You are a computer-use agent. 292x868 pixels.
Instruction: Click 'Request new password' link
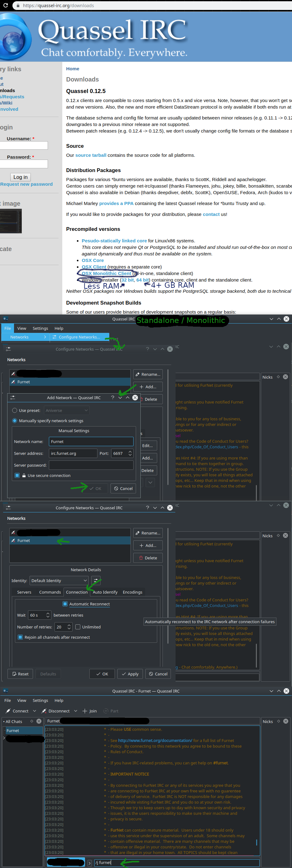pos(26,184)
